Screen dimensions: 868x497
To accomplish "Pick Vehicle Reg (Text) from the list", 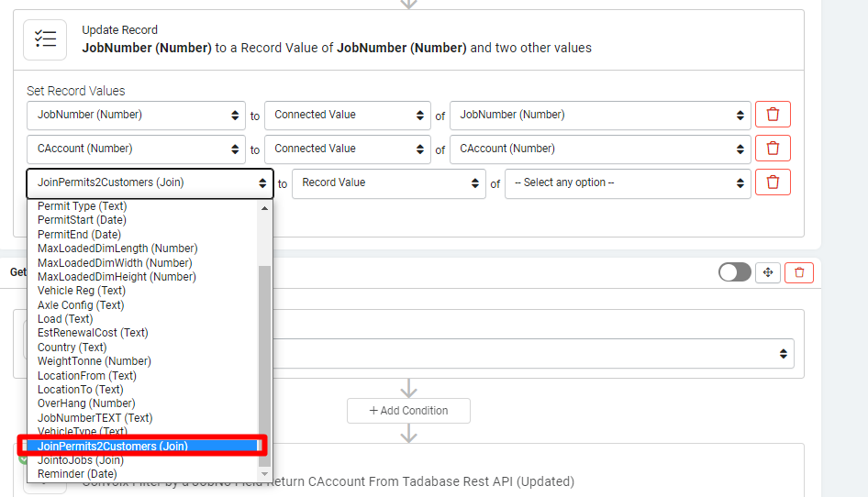I will (x=82, y=291).
